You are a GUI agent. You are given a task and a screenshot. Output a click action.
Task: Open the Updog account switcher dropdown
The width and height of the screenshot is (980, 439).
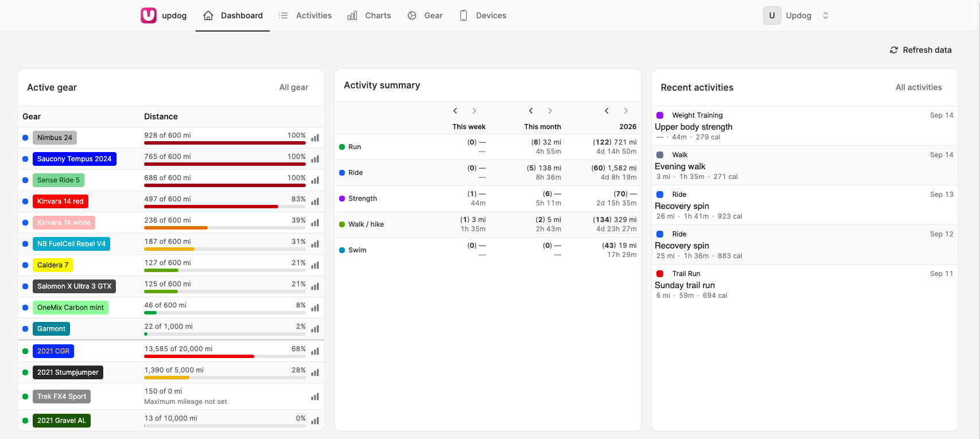(797, 15)
